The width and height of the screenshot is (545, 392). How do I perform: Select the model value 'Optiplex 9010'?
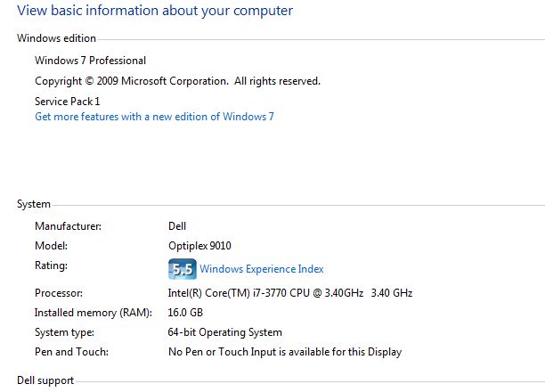[x=199, y=246]
